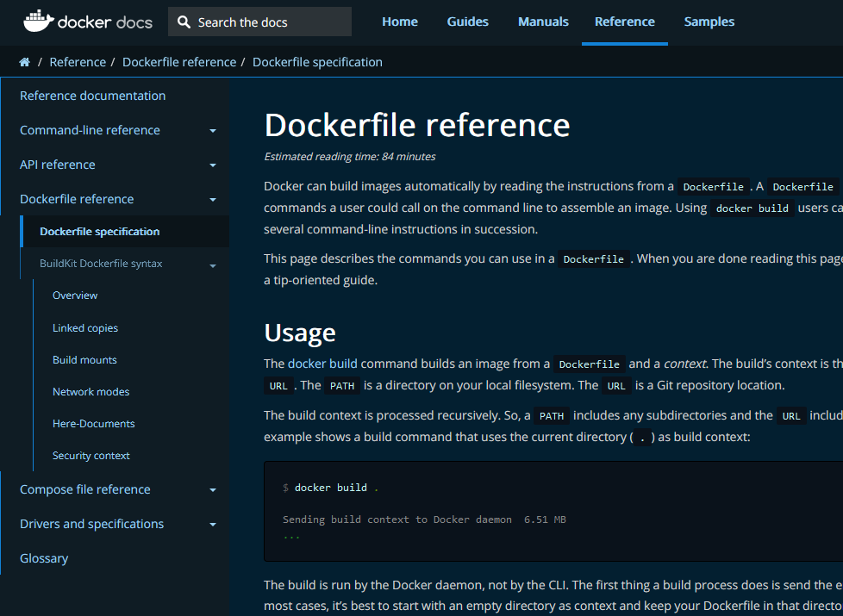Open Compose file reference in sidebar
The height and width of the screenshot is (616, 843).
[x=85, y=489]
